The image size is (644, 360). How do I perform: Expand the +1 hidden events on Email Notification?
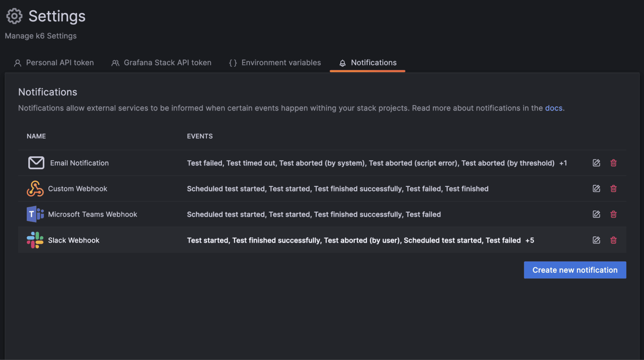click(x=563, y=163)
